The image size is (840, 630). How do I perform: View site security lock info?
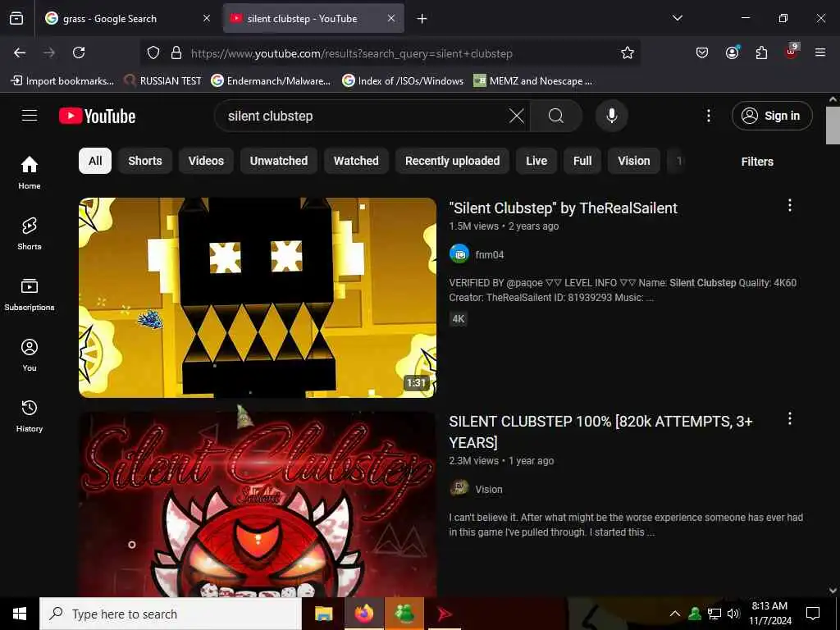coord(176,52)
